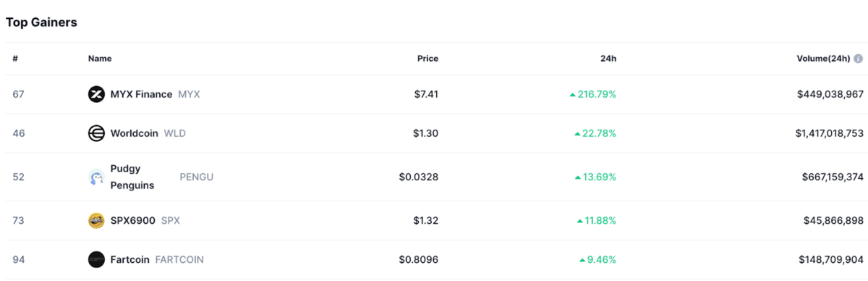Click the Volume(24h) info icon

(859, 59)
